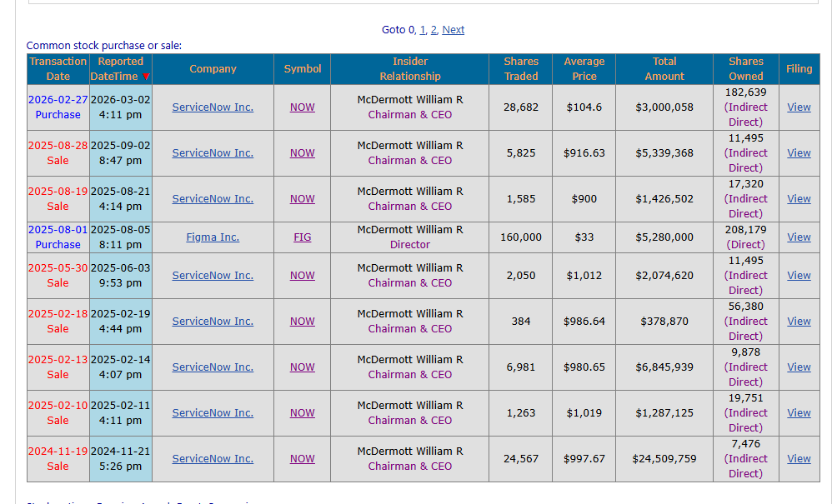Screen dimensions: 832x504
Task: View the filing for the bottom 2024-11-19 sale
Action: 798,458
